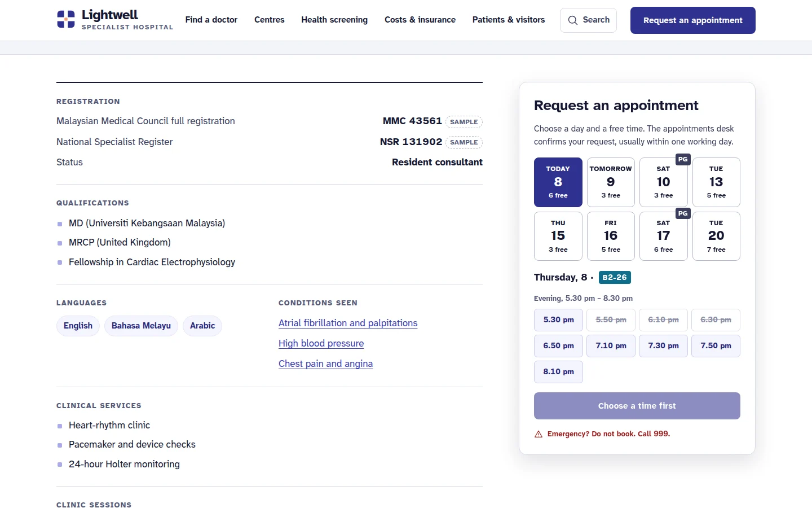Viewport: 812px width, 508px height.
Task: Select the 7.10 pm slot
Action: point(611,346)
